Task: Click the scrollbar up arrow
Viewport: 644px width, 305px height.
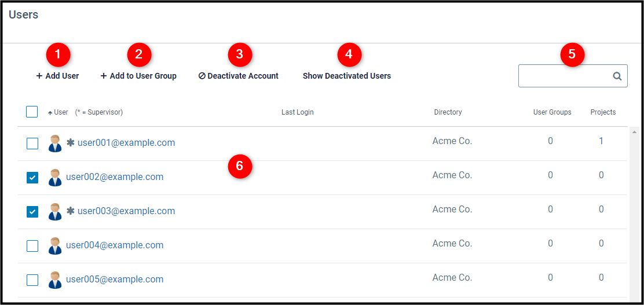Action: tap(634, 132)
